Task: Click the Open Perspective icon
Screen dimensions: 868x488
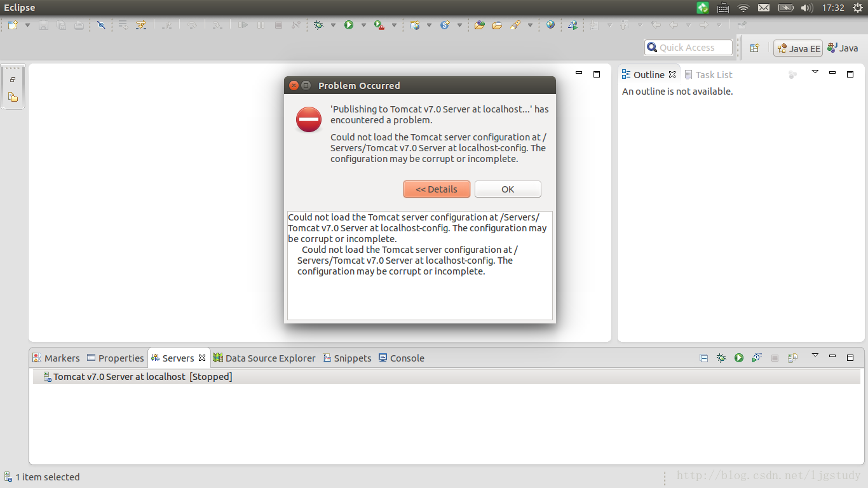Action: pos(754,48)
